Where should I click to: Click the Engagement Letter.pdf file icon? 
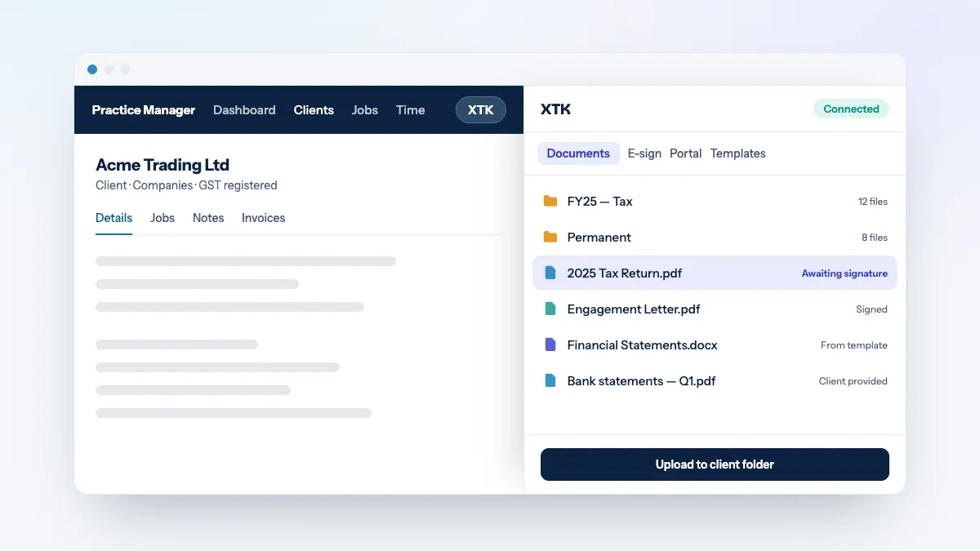tap(550, 309)
